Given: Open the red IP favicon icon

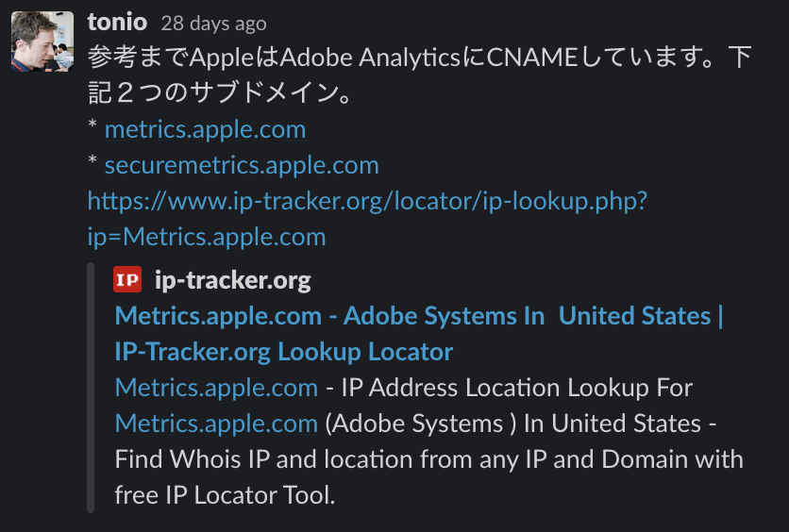Looking at the screenshot, I should pos(126,280).
